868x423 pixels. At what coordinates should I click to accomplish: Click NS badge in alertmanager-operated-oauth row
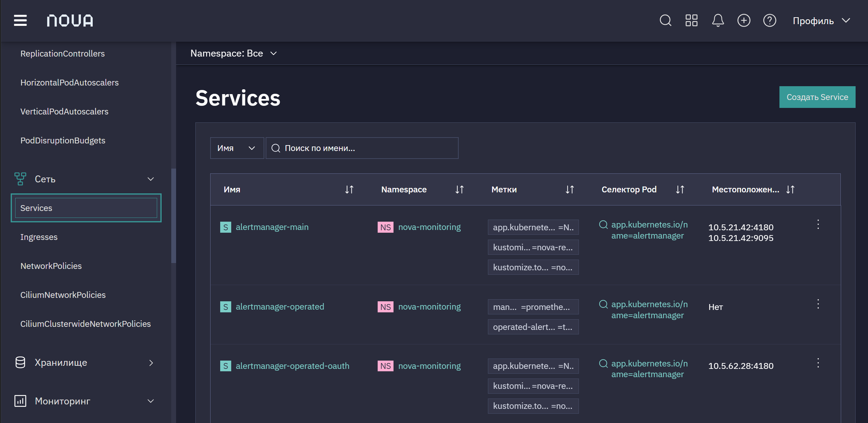pyautogui.click(x=385, y=366)
